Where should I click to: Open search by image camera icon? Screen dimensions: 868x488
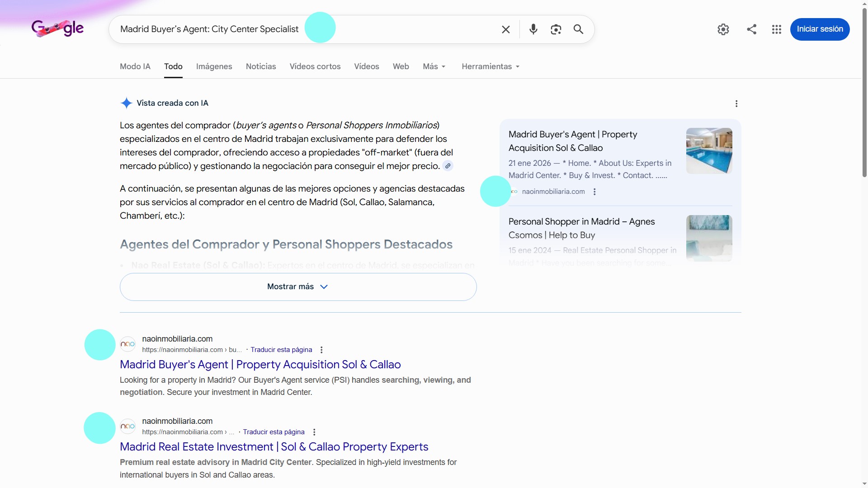click(556, 29)
